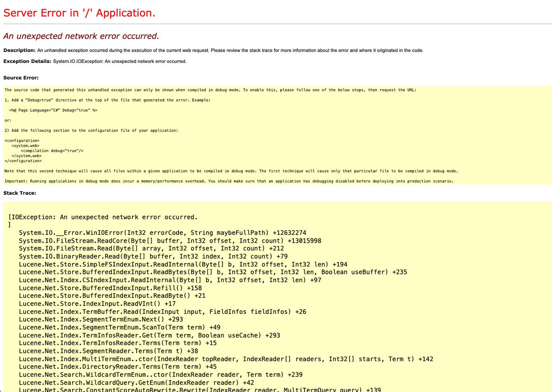This screenshot has height=392, width=552.
Task: Click the 'System.IO.FileStream.ReadCore' stack line
Action: (x=170, y=241)
